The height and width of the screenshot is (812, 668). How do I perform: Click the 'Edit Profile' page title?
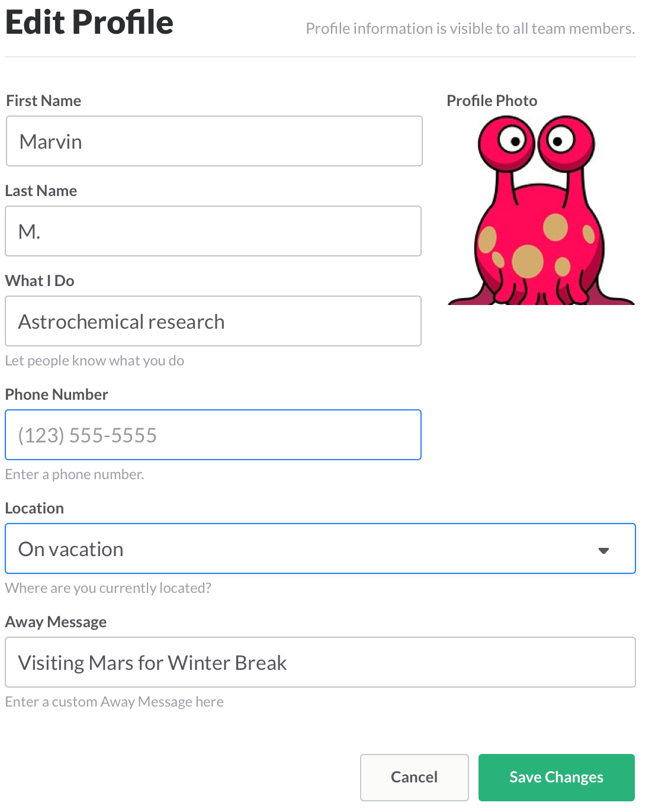[x=89, y=23]
